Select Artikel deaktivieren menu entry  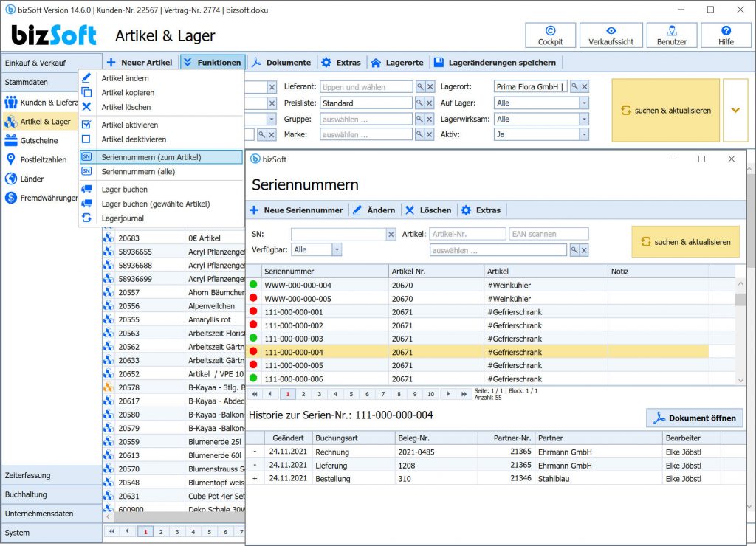pos(162,139)
